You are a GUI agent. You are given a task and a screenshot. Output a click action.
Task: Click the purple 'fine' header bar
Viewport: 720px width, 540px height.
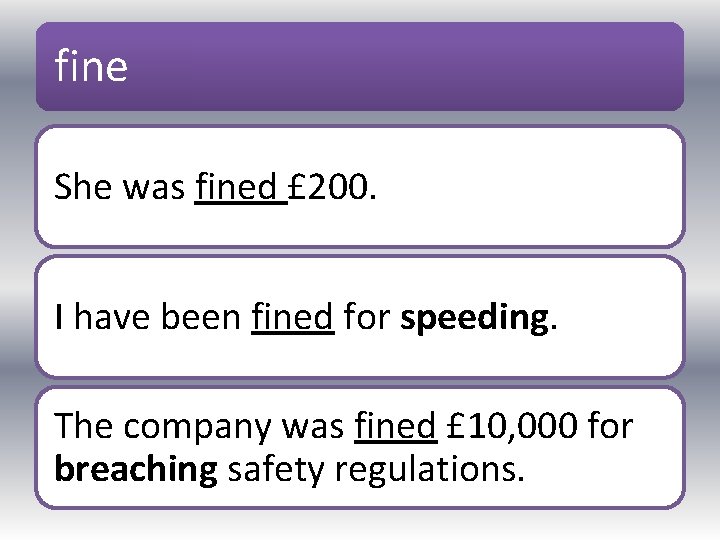point(360,66)
